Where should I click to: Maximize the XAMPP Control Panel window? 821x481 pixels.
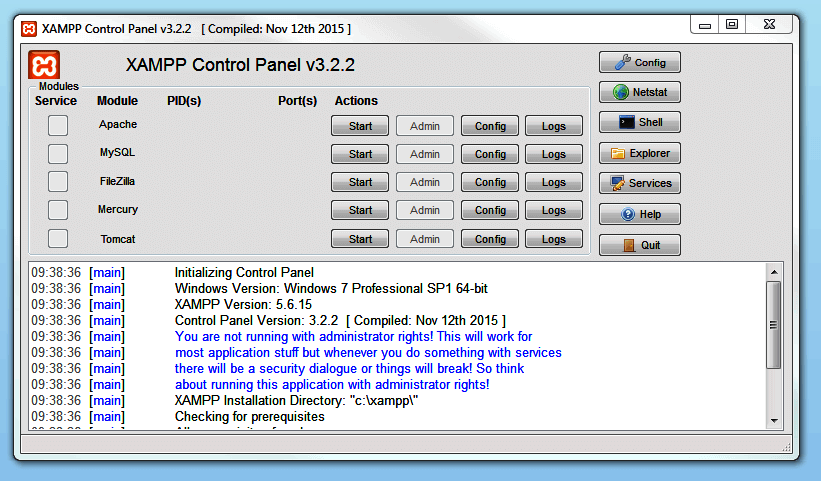pos(732,24)
